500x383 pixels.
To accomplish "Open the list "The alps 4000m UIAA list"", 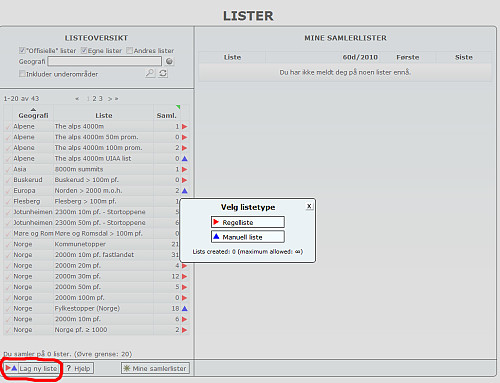I will tap(93, 159).
